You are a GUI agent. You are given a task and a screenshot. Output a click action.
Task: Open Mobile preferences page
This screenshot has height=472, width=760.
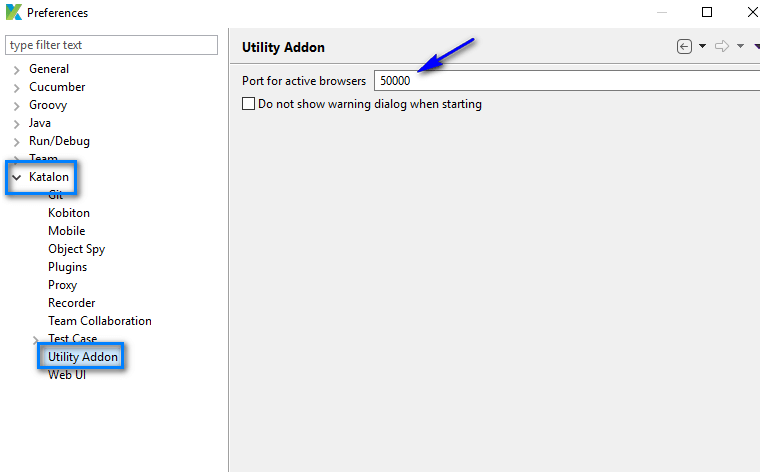pos(67,231)
